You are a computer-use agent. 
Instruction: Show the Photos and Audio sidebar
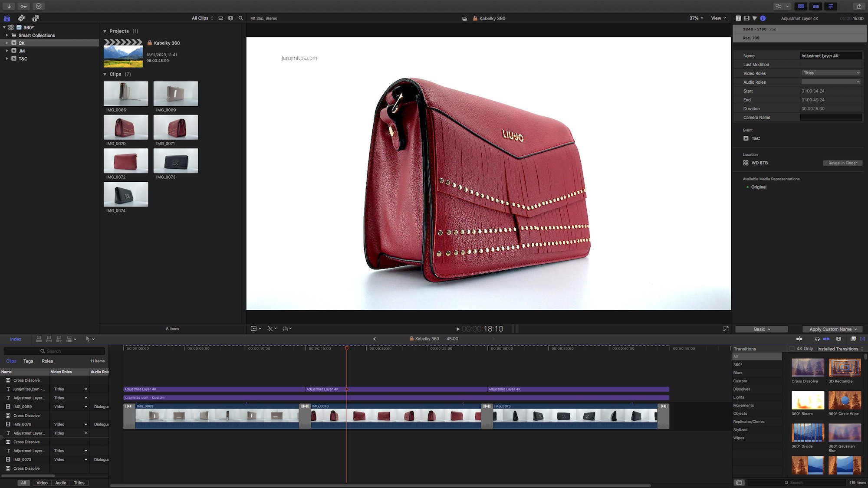[x=21, y=18]
